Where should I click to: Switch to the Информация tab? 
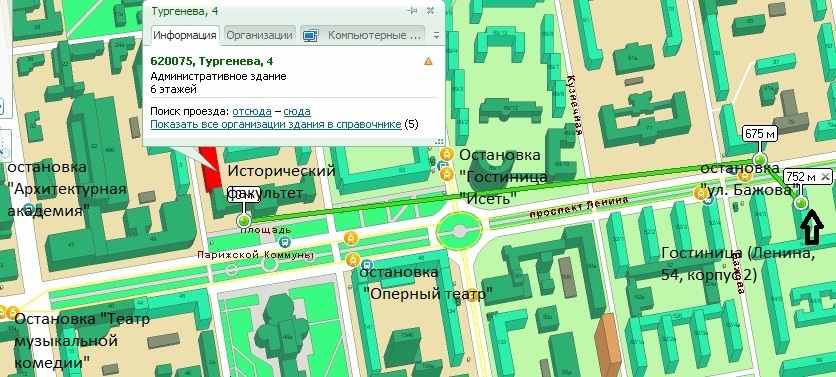(x=184, y=35)
